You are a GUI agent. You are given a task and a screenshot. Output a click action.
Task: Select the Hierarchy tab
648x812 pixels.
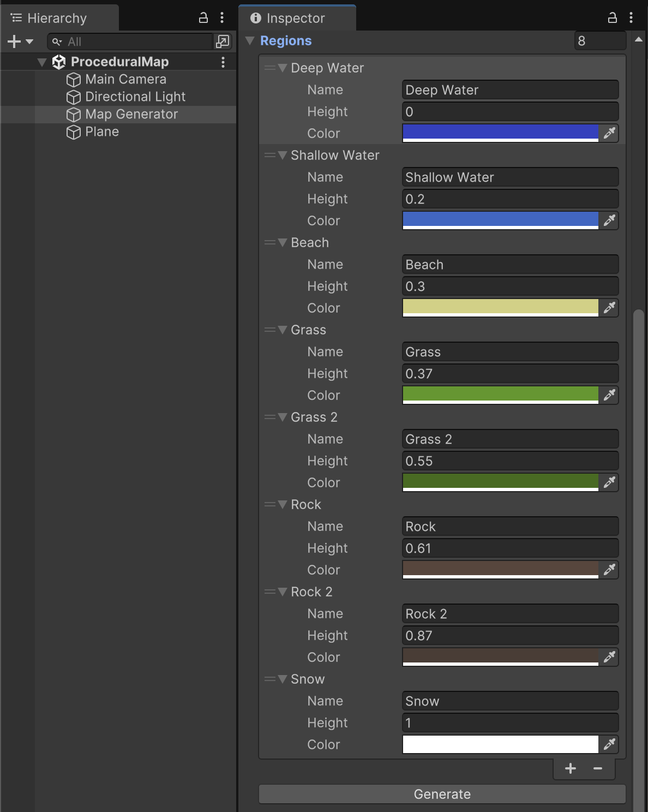pyautogui.click(x=57, y=18)
